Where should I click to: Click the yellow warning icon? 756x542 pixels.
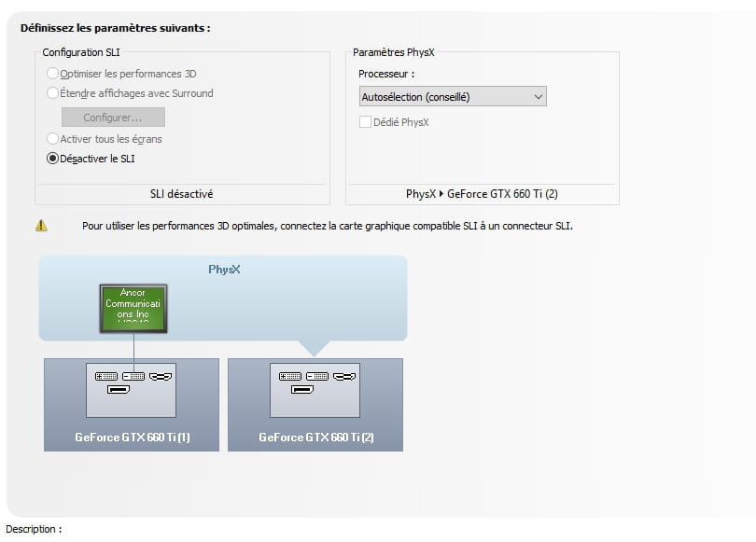(x=41, y=226)
